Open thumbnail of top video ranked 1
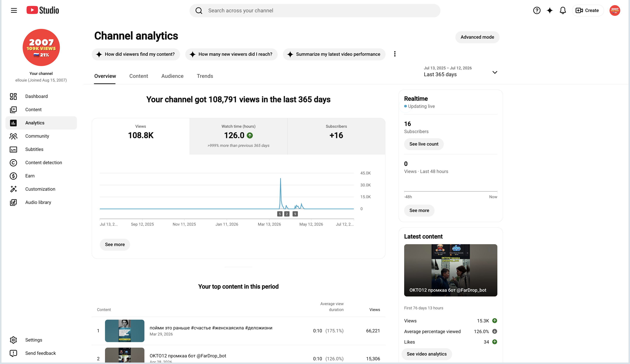 pos(125,331)
